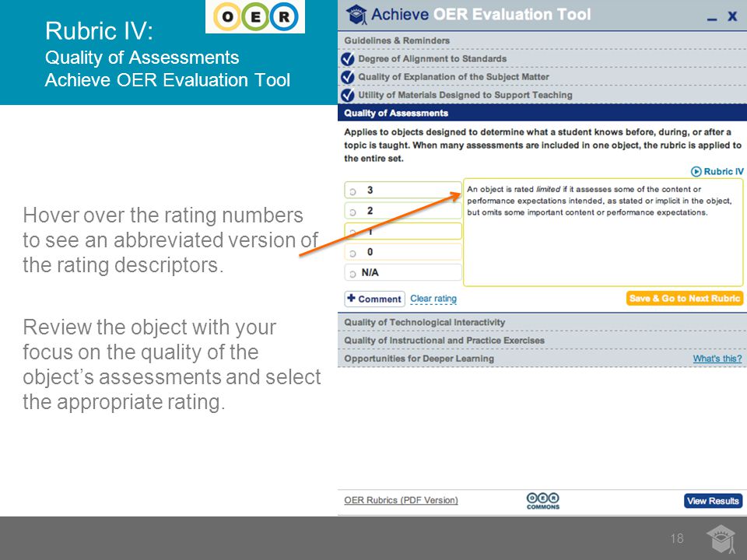
Task: Click the View Results button
Action: (714, 501)
